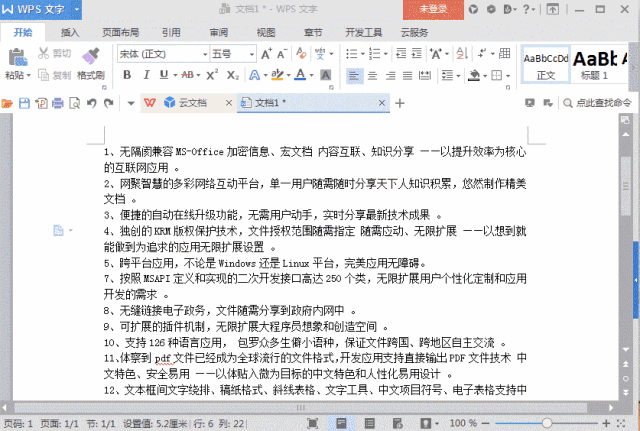Zoom in with the plus button

point(607,423)
